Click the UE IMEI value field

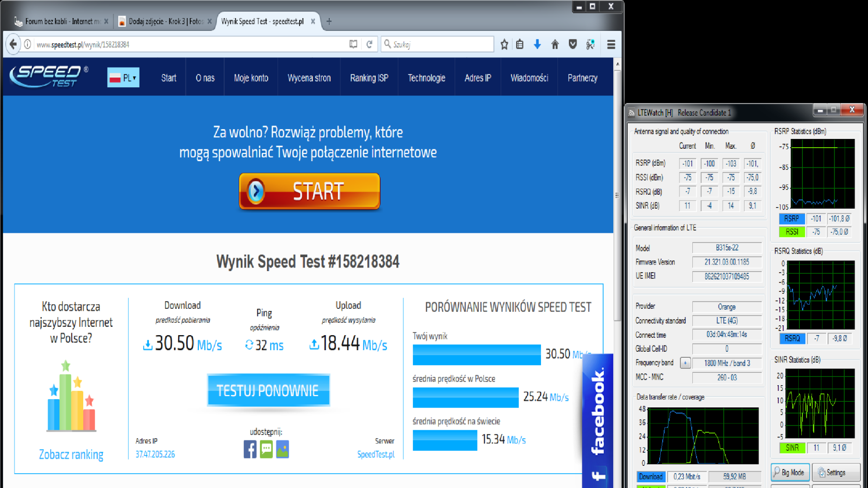(x=727, y=276)
